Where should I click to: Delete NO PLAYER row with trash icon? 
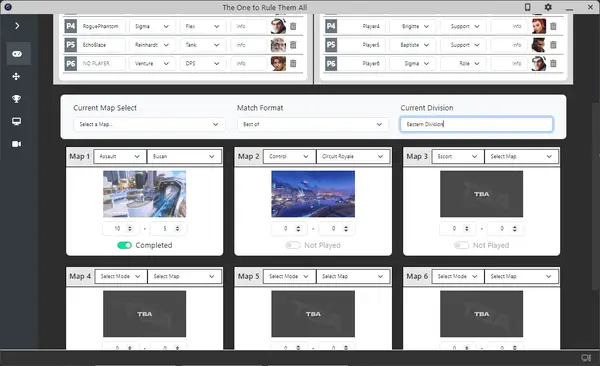coord(293,64)
